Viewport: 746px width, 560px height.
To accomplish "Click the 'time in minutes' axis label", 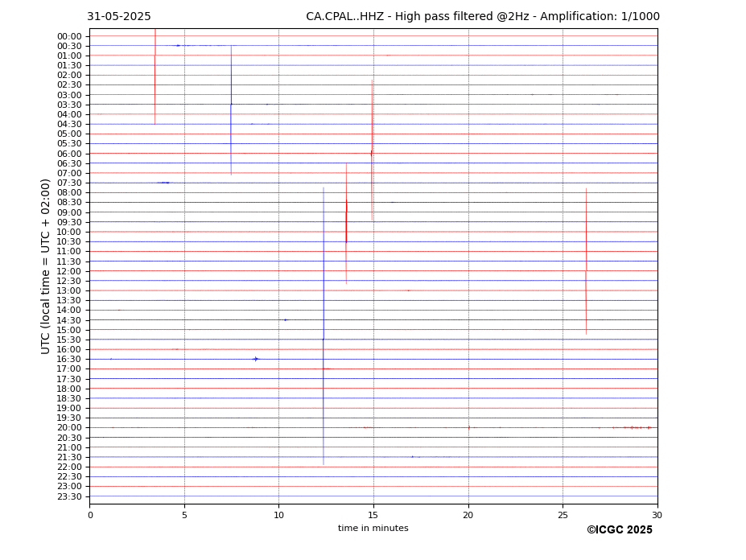I will (373, 528).
